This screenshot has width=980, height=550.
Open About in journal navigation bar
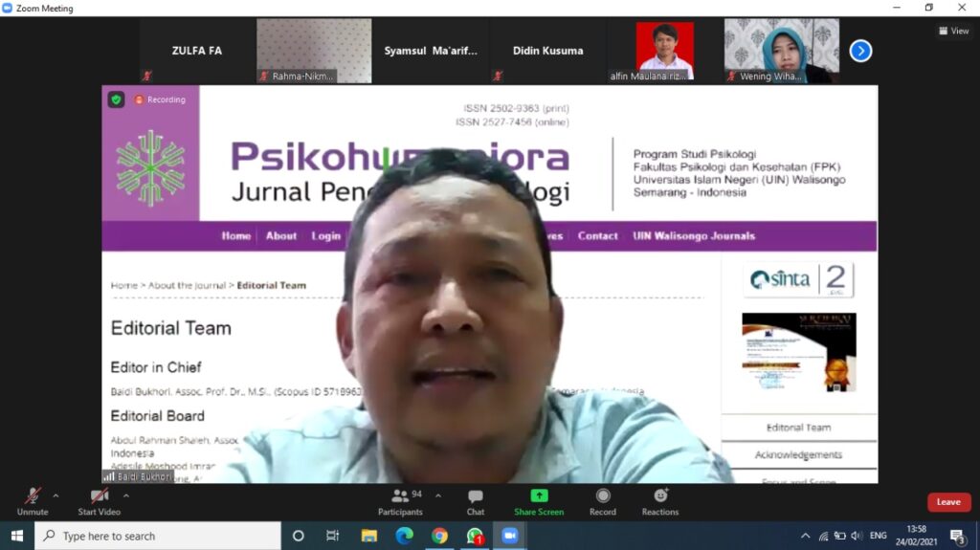(x=281, y=235)
